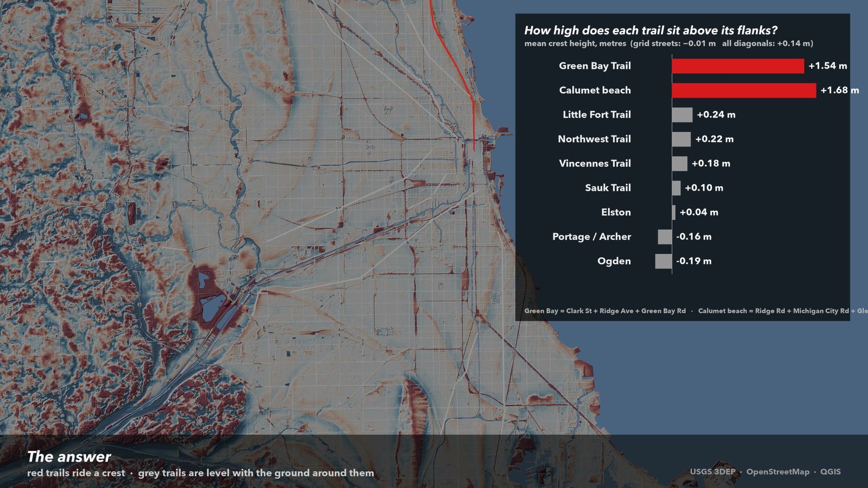Click the 'QGIS' credit

831,472
